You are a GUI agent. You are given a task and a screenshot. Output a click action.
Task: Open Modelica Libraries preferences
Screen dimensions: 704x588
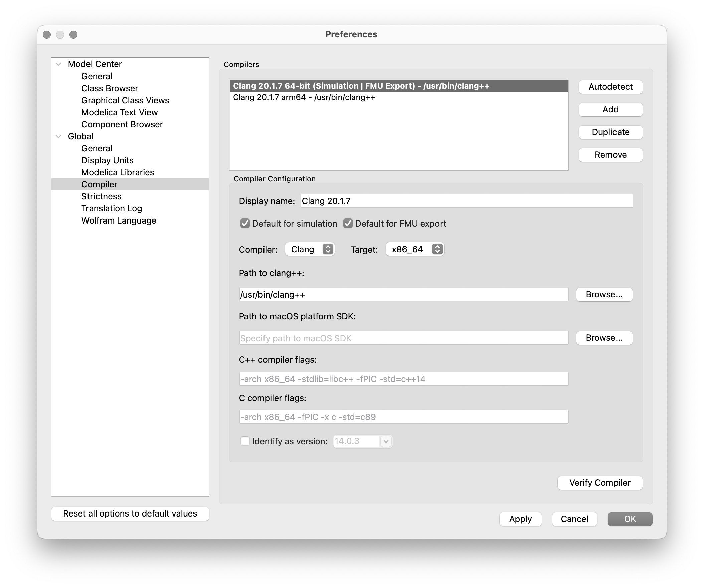(118, 172)
